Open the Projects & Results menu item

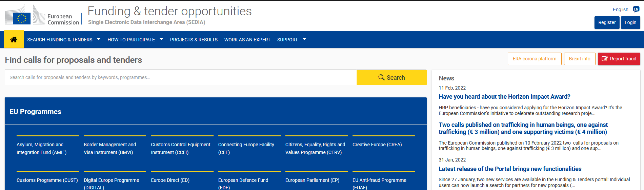(x=193, y=40)
